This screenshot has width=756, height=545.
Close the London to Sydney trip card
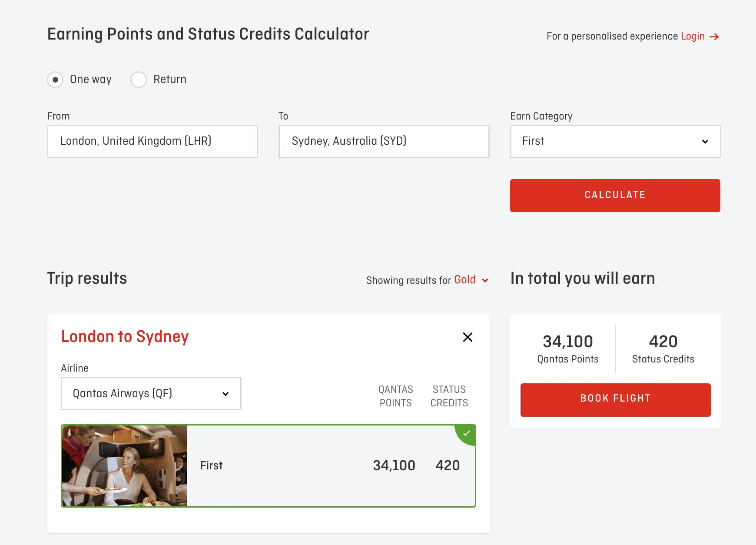(x=468, y=337)
